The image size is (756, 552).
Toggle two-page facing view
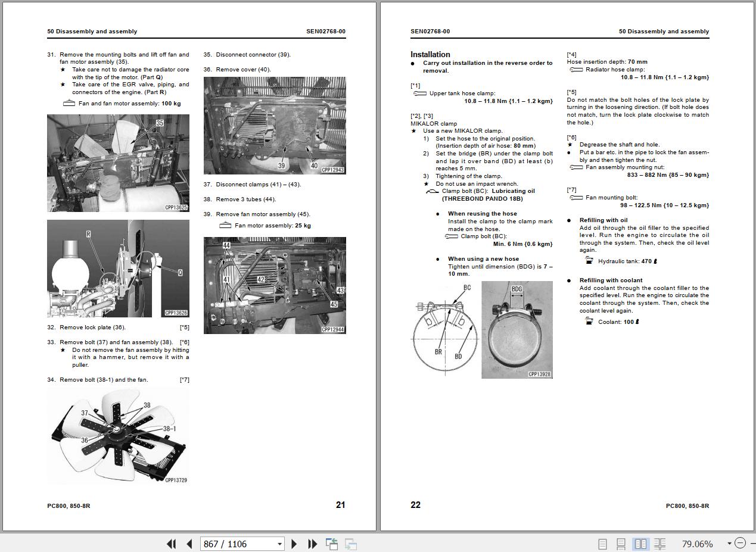point(640,544)
